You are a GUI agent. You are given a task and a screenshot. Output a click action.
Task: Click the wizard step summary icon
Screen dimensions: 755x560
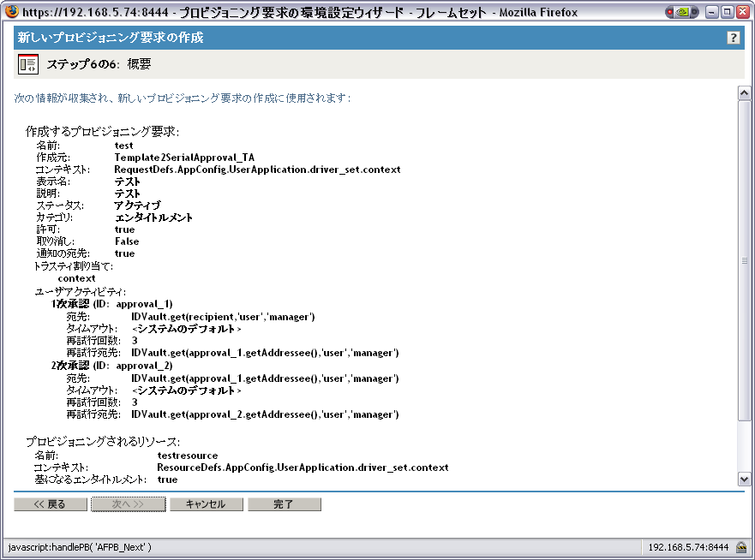pyautogui.click(x=28, y=64)
